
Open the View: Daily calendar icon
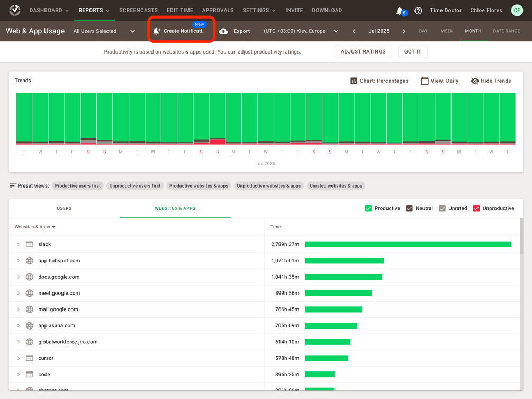click(425, 81)
